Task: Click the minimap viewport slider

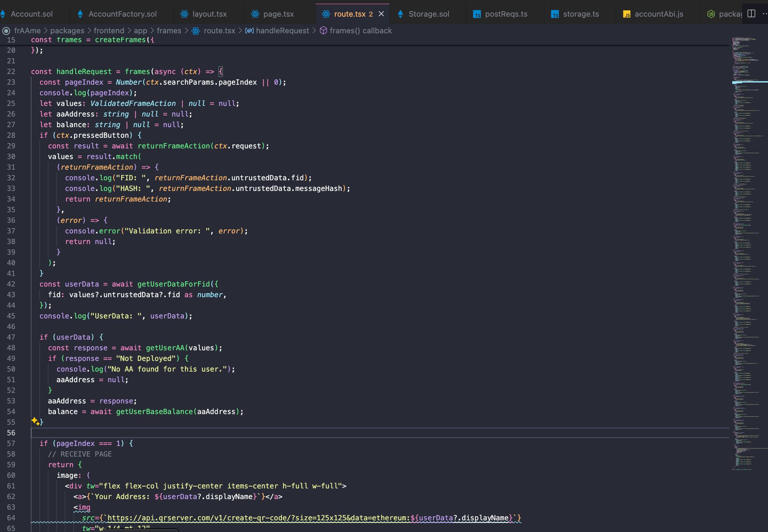Action: [750, 82]
